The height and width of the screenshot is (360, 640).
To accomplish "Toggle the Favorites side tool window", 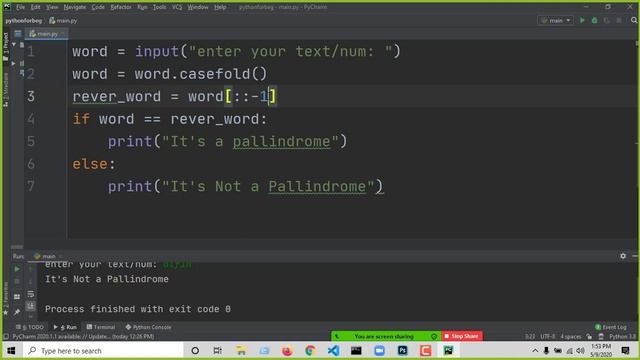I will coord(6,299).
